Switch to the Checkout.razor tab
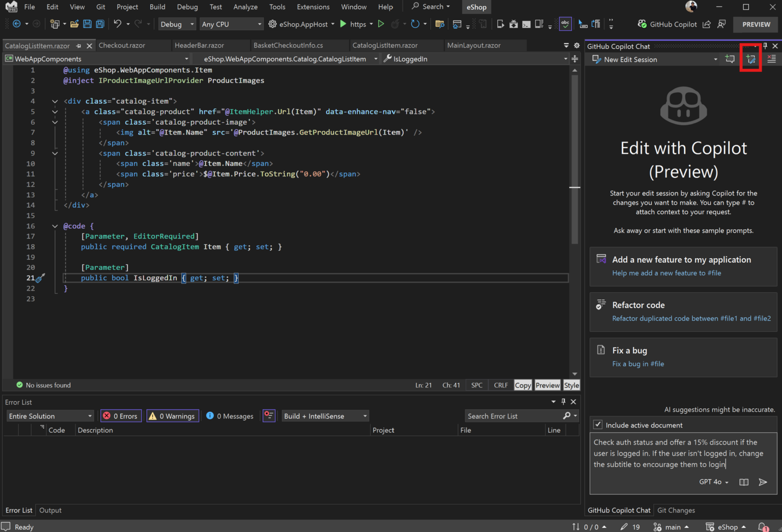 (x=122, y=45)
